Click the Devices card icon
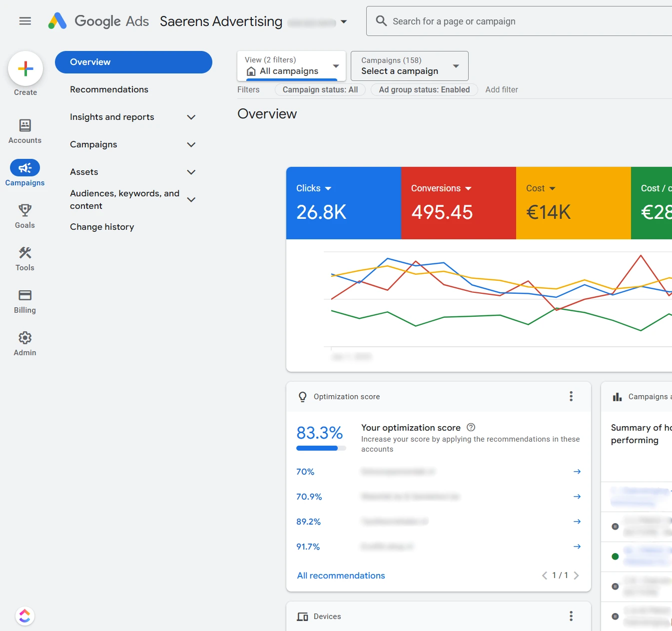This screenshot has height=631, width=672. click(302, 617)
